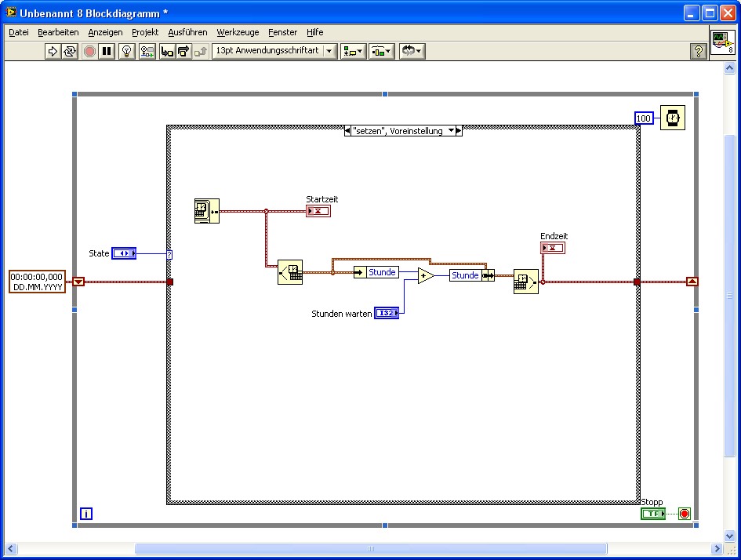This screenshot has width=741, height=560.
Task: Open the Distribute Objects dropdown
Action: [x=381, y=51]
